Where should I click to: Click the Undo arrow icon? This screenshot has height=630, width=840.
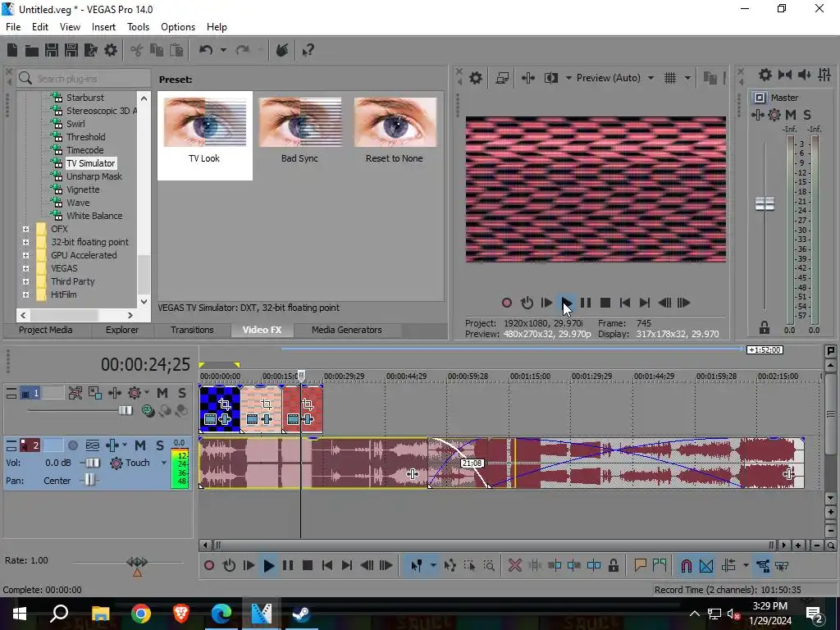[x=206, y=50]
